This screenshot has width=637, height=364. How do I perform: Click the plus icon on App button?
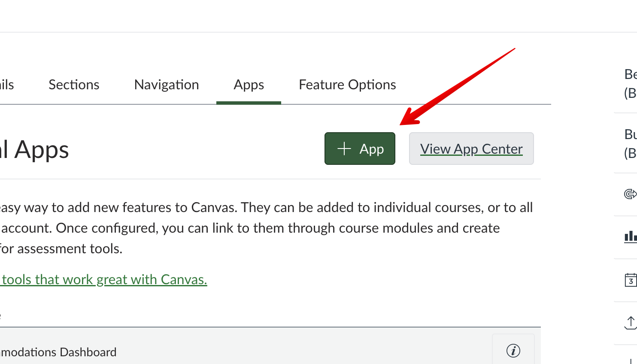pos(344,149)
